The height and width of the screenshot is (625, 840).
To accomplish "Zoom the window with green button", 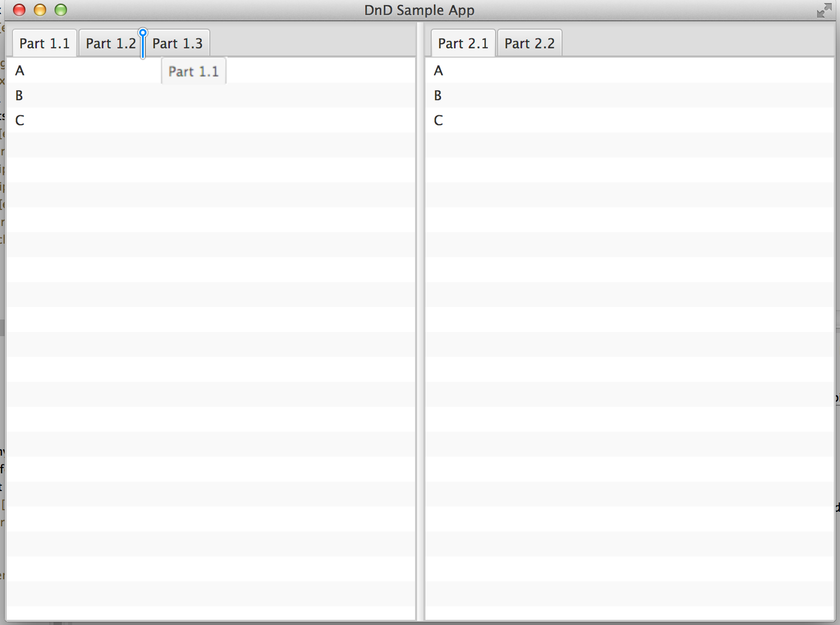I will (x=61, y=10).
